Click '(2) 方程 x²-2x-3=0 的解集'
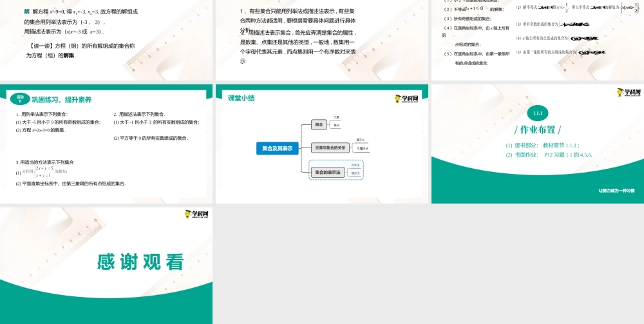This screenshot has height=324, width=644. (41, 129)
